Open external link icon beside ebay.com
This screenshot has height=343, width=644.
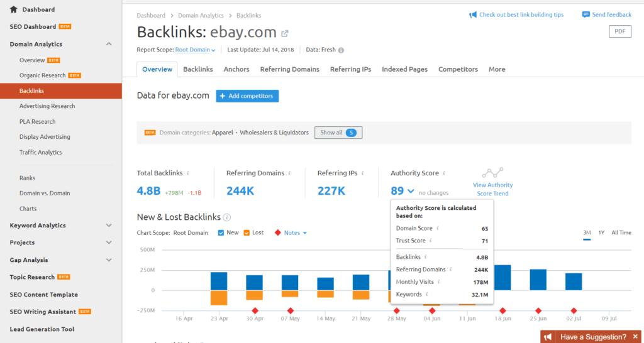click(284, 33)
